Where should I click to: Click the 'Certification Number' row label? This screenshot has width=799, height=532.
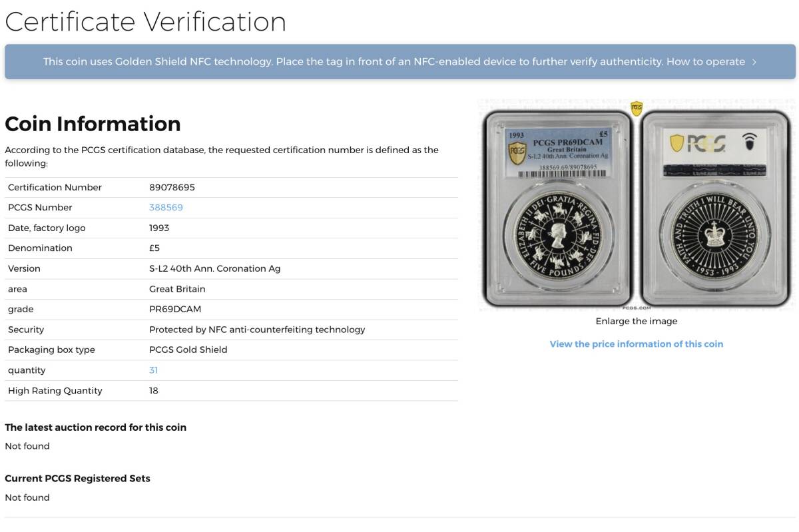coord(55,187)
